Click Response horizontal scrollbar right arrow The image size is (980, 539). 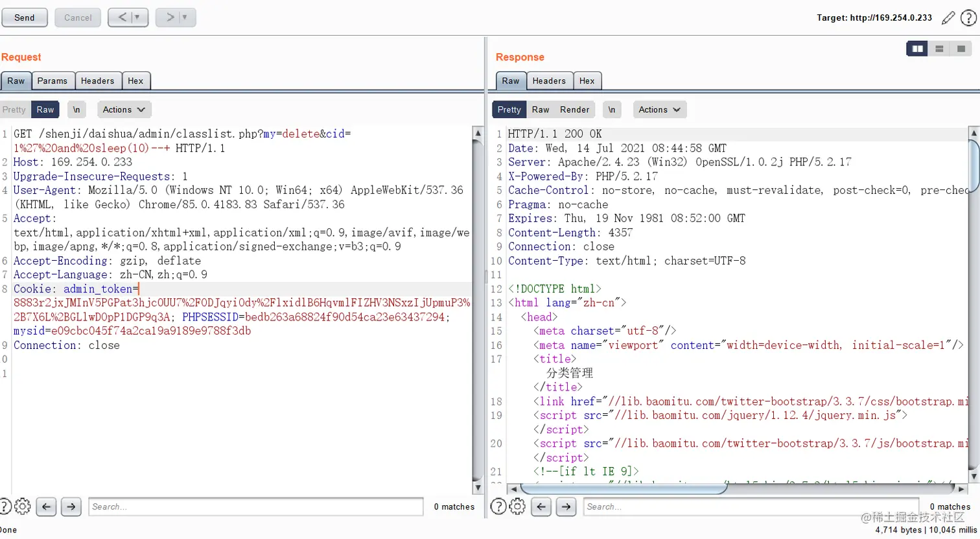coord(961,488)
